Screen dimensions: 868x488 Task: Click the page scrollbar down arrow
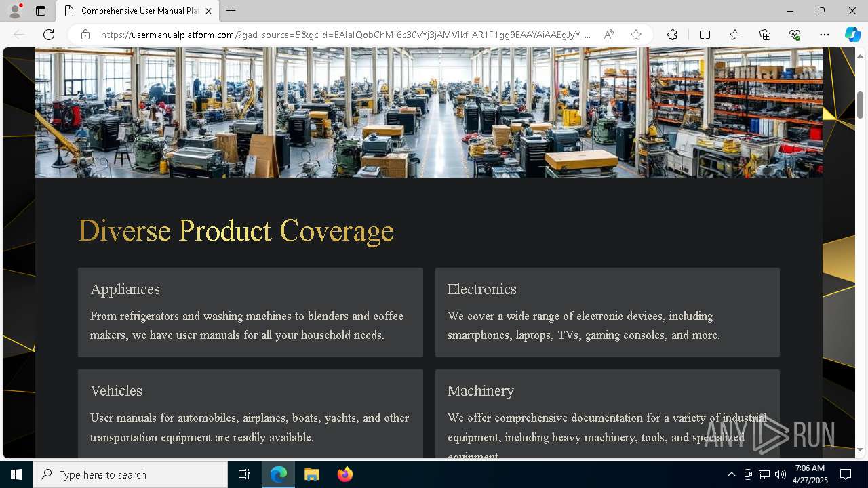pos(860,449)
